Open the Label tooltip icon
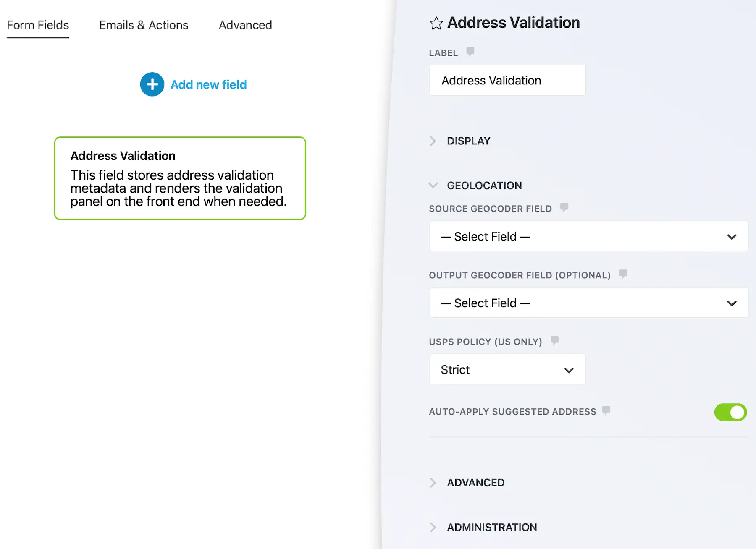The width and height of the screenshot is (756, 549). tap(470, 52)
